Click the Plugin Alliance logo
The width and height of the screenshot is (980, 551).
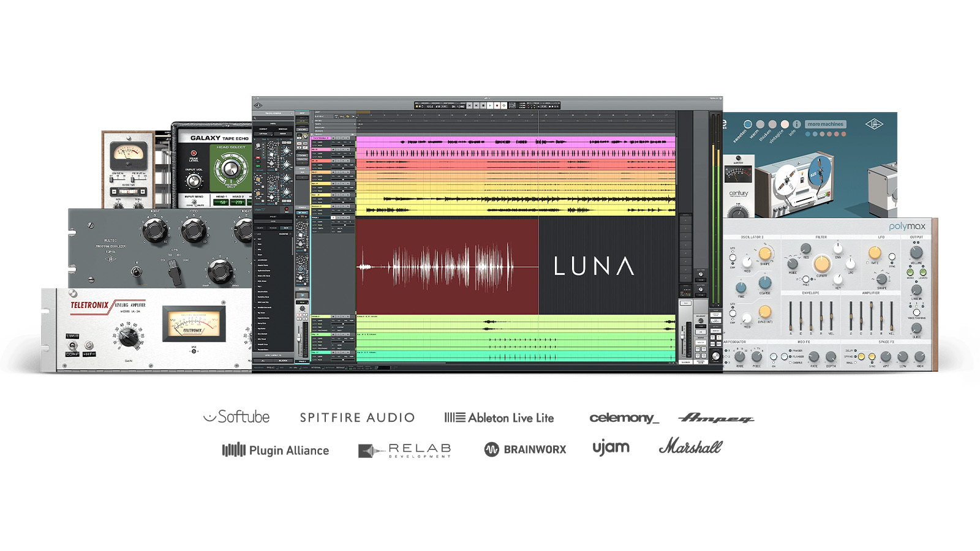276,450
